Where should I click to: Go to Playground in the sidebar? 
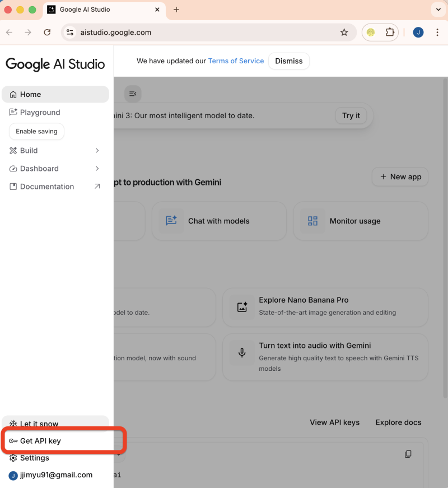click(40, 113)
